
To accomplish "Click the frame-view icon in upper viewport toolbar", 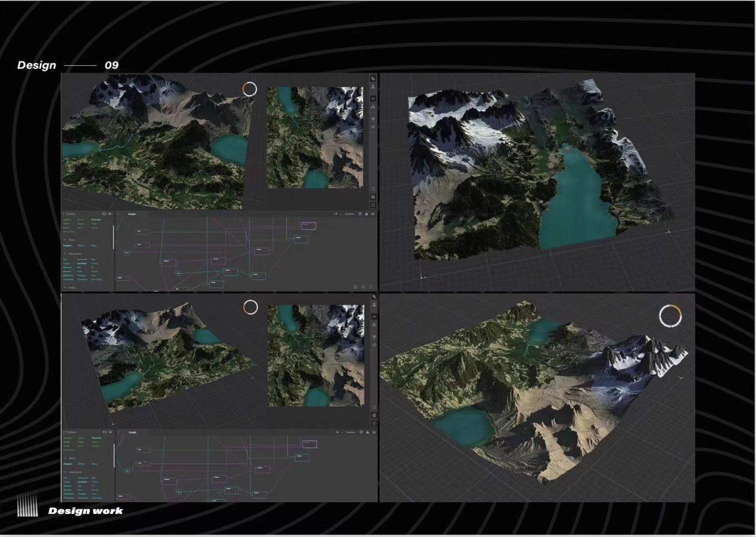I will pos(373,189).
